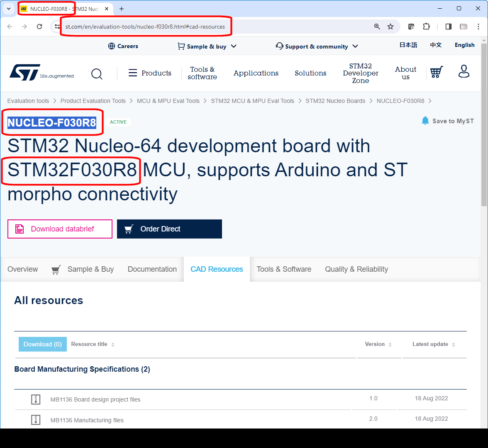Image resolution: width=488 pixels, height=448 pixels.
Task: Click the Order Direct button
Action: point(169,229)
